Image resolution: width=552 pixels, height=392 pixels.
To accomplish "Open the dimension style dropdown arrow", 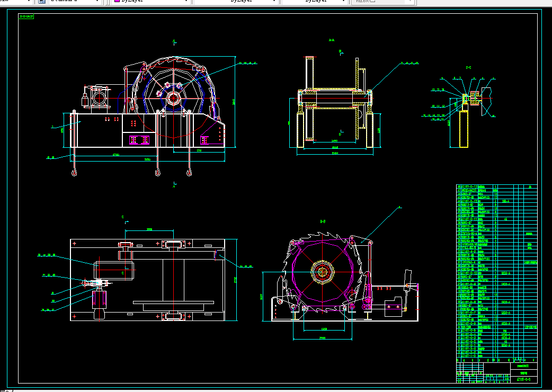I will [28, 2].
